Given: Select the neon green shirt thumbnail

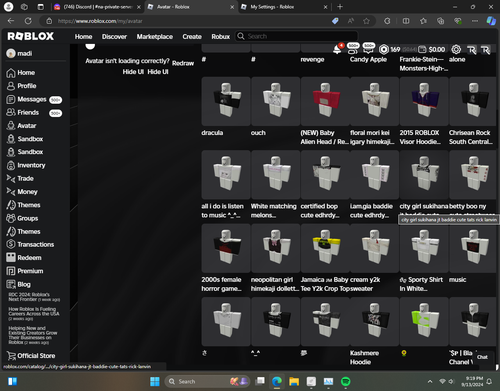Looking at the screenshot, I should pos(424,322).
